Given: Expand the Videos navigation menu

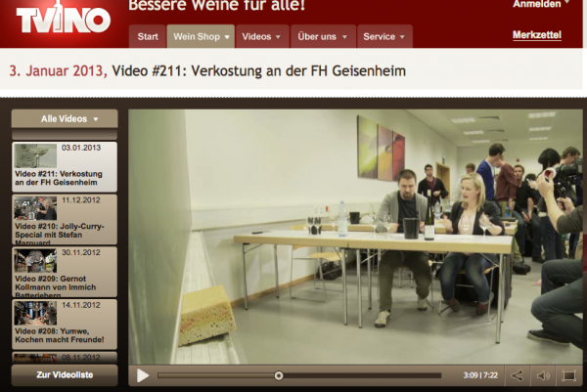Looking at the screenshot, I should coord(261,36).
